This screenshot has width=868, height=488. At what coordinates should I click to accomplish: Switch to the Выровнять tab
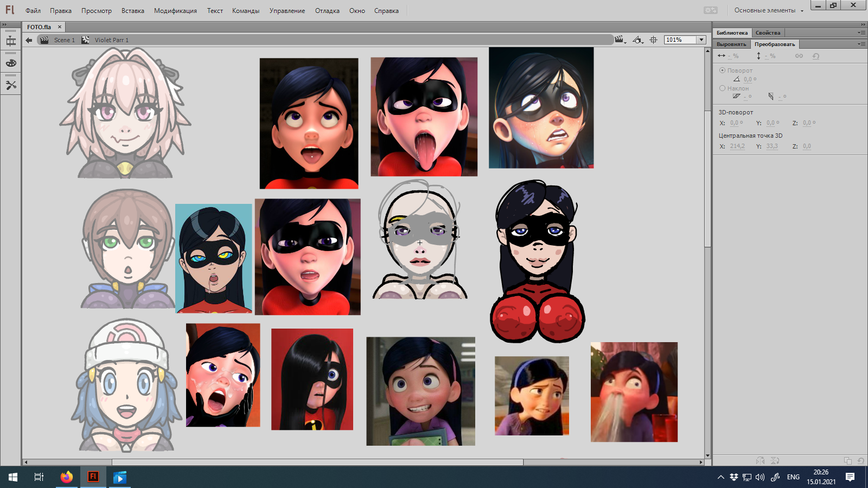(731, 44)
